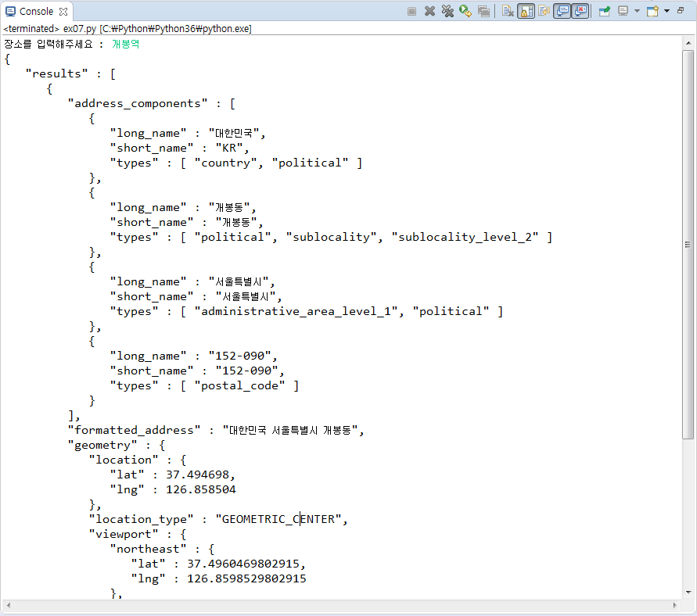Click the "address_components" key line

tap(152, 103)
